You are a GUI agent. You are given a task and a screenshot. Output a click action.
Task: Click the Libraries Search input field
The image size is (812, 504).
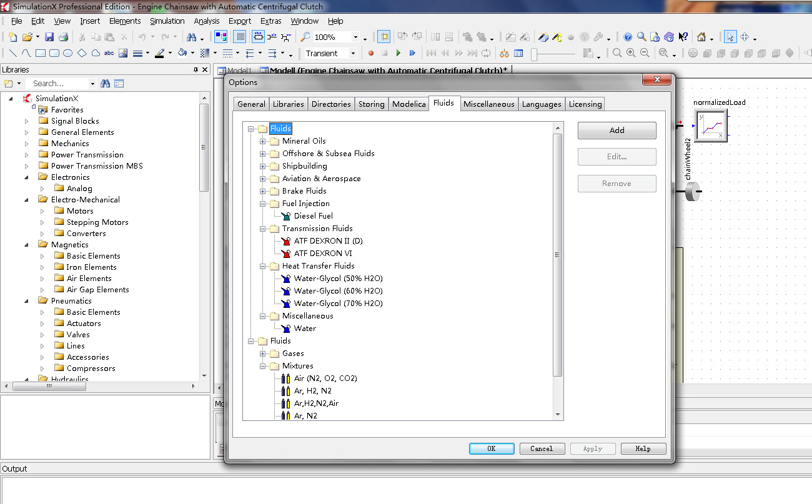coord(61,83)
